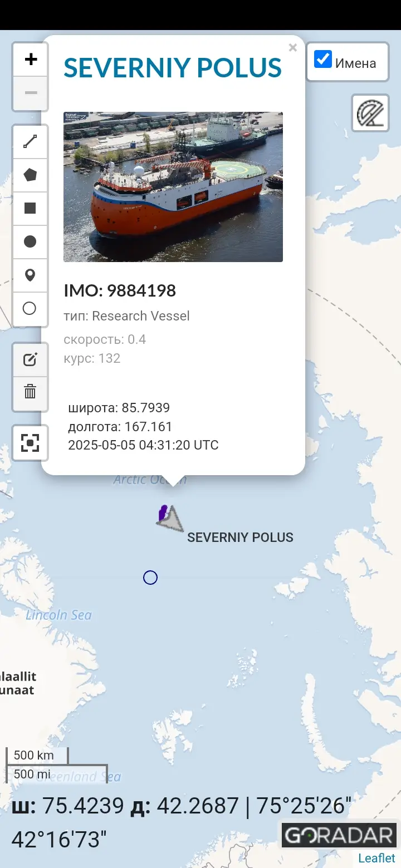Select the draw rectangle tool
The width and height of the screenshot is (401, 868).
pyautogui.click(x=30, y=208)
